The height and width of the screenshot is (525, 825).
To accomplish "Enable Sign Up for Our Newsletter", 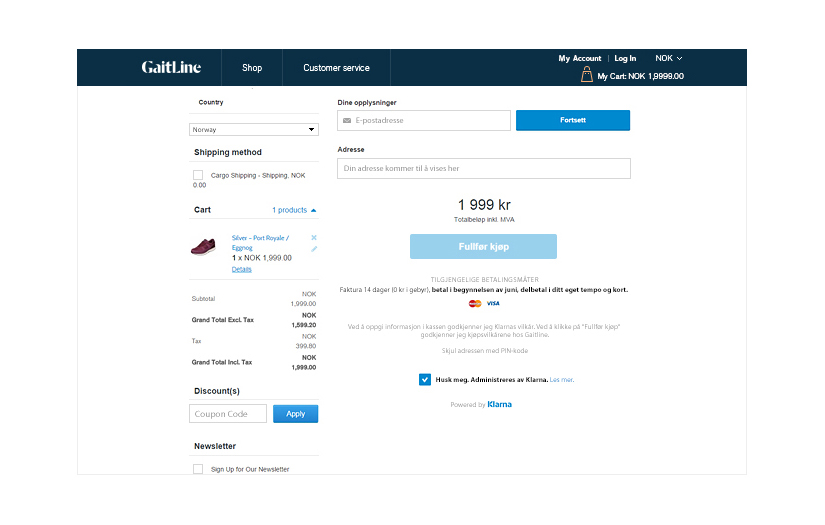I will [198, 468].
